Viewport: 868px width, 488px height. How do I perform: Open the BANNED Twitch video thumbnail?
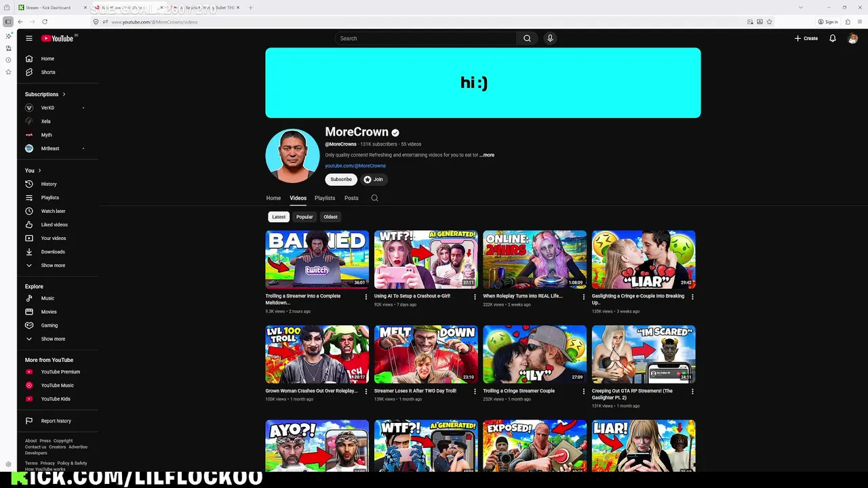(x=317, y=260)
